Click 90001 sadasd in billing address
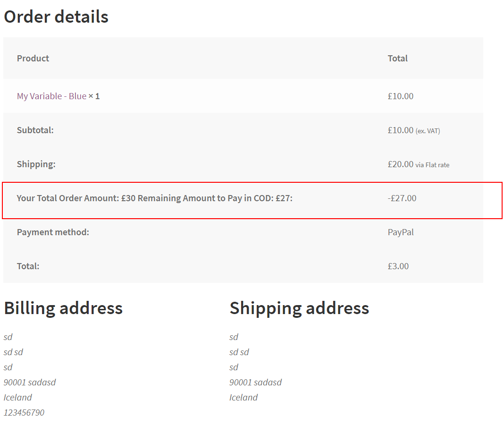This screenshot has height=426, width=504. [30, 382]
